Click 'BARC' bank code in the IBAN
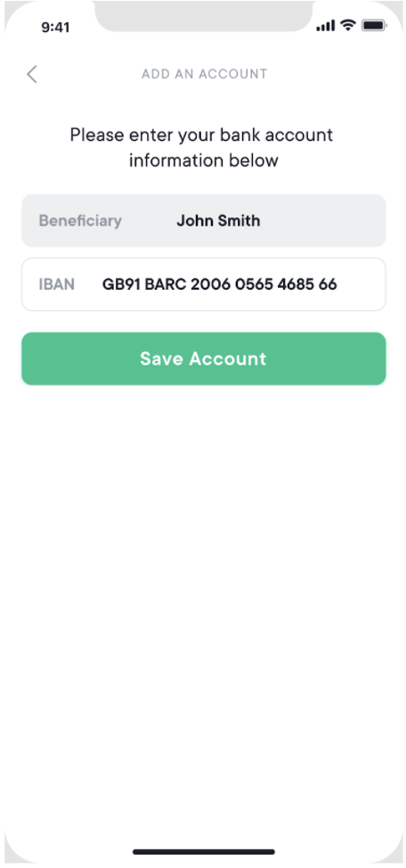 [166, 284]
